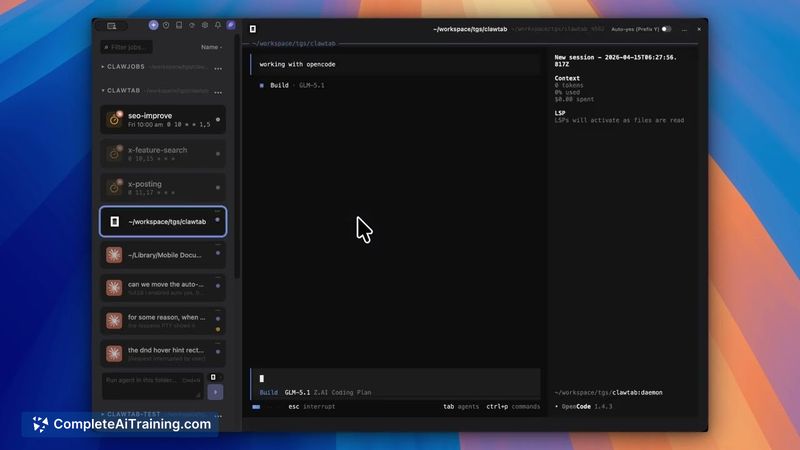Click the 'Run agent in this folder' input
The image size is (800, 450).
pyautogui.click(x=153, y=386)
